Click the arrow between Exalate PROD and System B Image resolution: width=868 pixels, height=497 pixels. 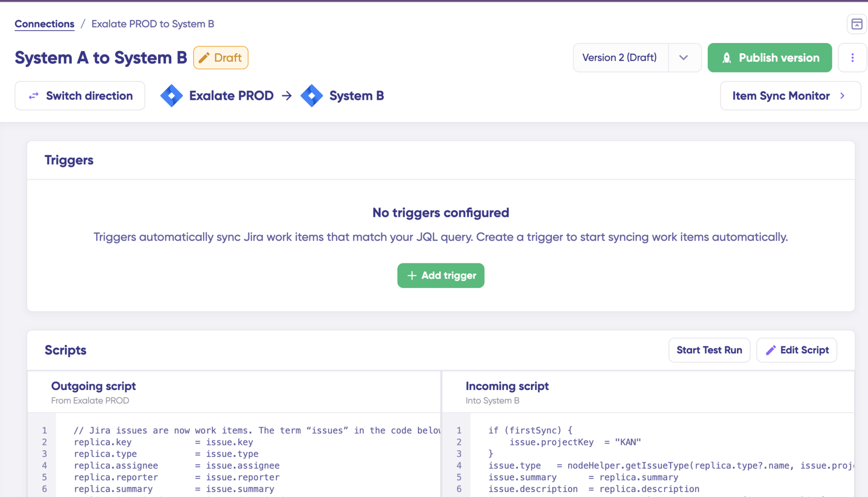click(x=287, y=96)
